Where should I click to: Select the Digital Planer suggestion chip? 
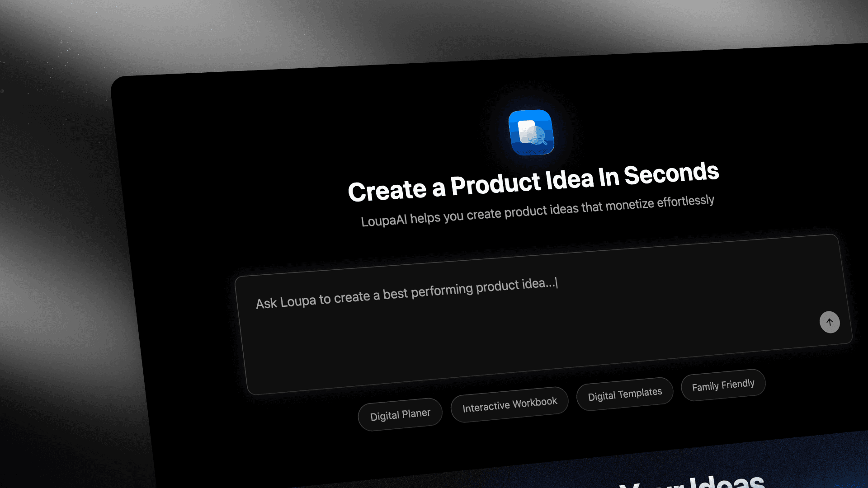click(x=400, y=414)
